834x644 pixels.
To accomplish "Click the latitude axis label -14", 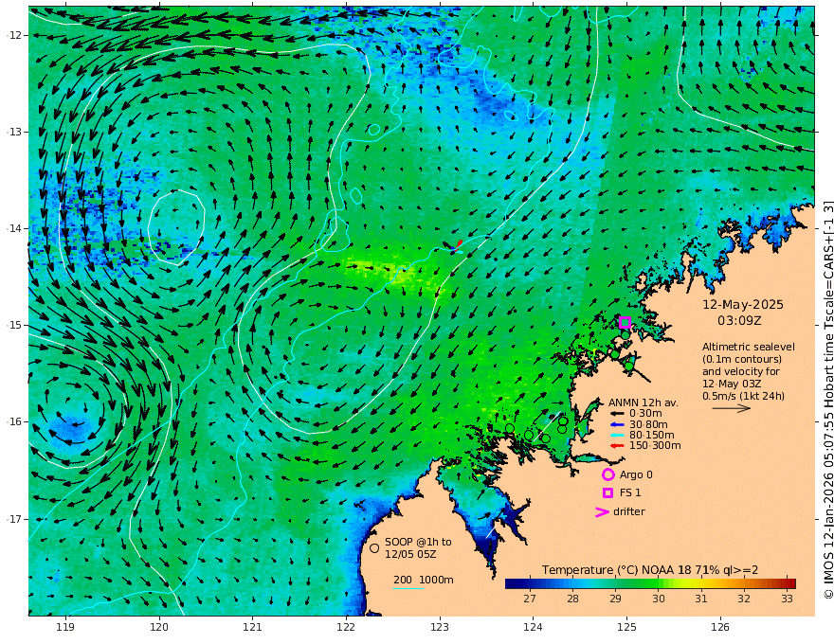I will (x=14, y=228).
